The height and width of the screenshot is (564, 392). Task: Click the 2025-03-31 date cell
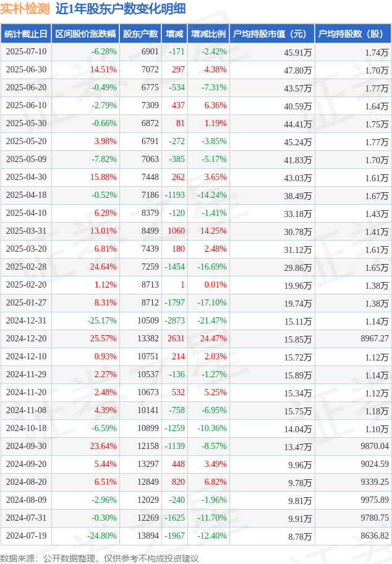coord(26,231)
